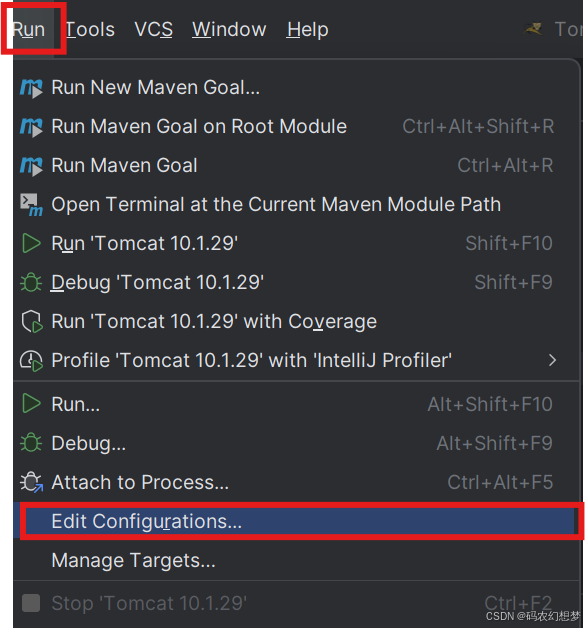Expand the Profile with IntelliJ Profiler submenu arrow
The width and height of the screenshot is (585, 628).
(553, 360)
